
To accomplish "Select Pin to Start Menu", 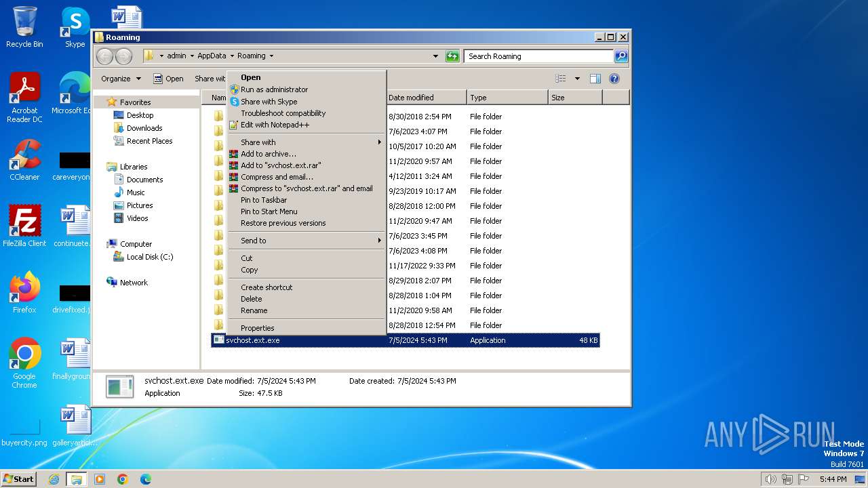I will click(307, 211).
